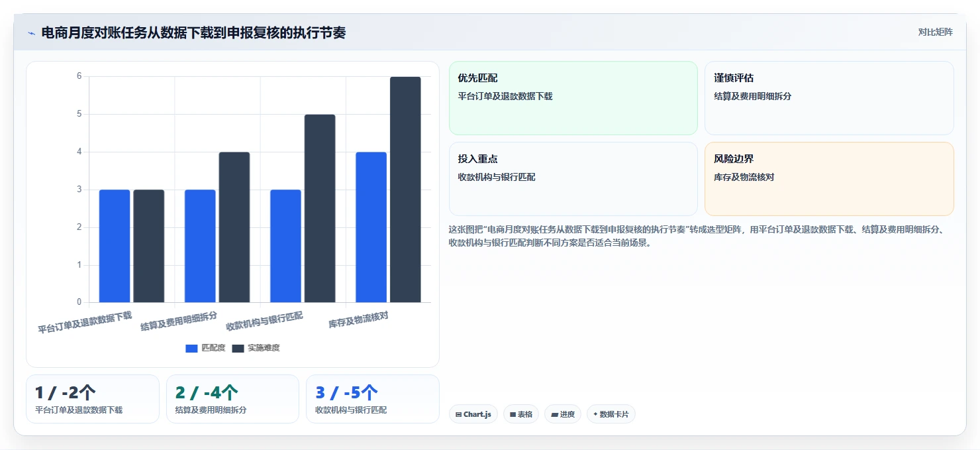Select the 投入重点 matrix card
Screen dimensions: 980x450
tap(573, 179)
